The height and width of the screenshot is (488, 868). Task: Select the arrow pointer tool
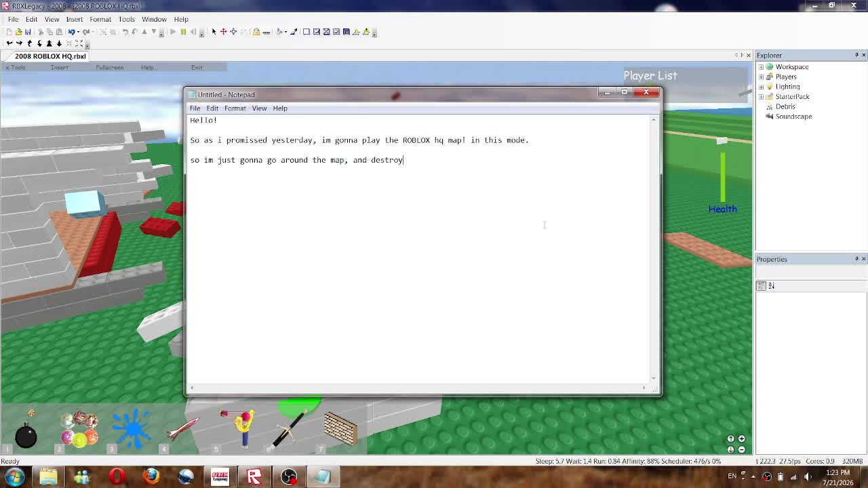(x=214, y=32)
